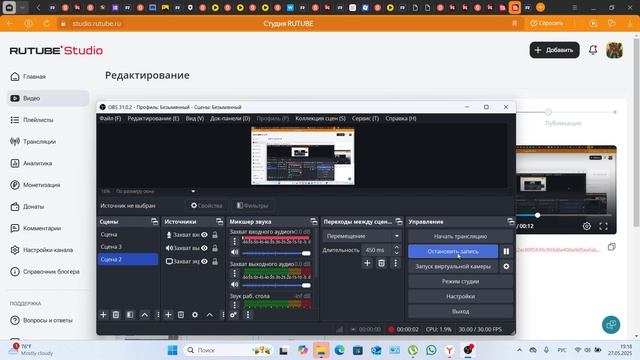Open transition properties three-dot menu
Viewport: 640px width, 360px height.
click(395, 263)
